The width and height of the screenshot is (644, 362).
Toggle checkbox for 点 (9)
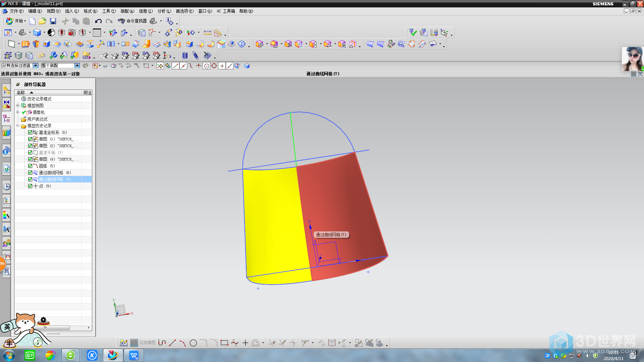(x=30, y=186)
